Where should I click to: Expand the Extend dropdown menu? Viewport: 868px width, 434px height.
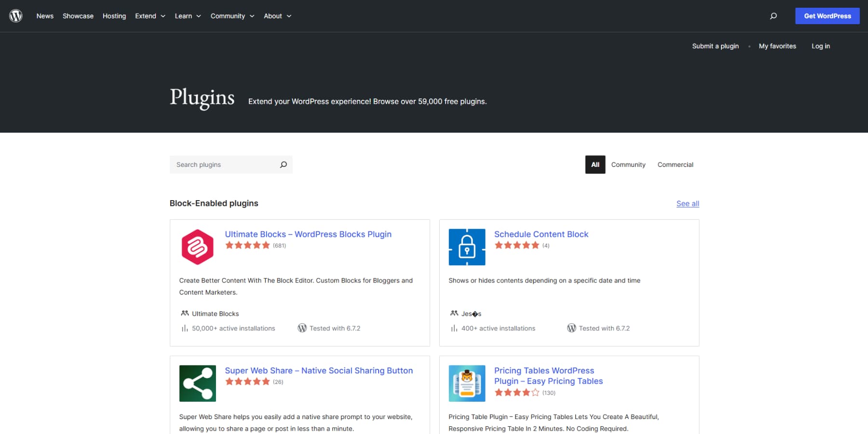coord(149,16)
